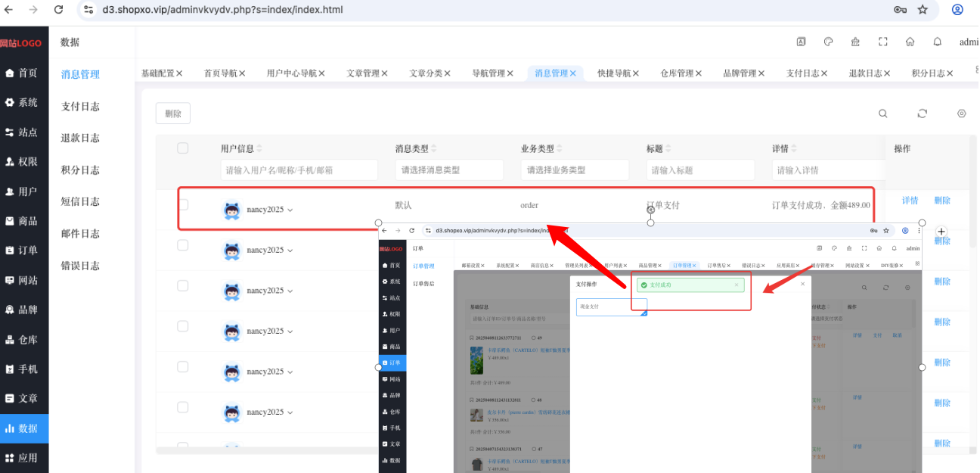Image resolution: width=980 pixels, height=473 pixels.
Task: Tick the select-all checkbox in the table header
Action: coord(182,148)
